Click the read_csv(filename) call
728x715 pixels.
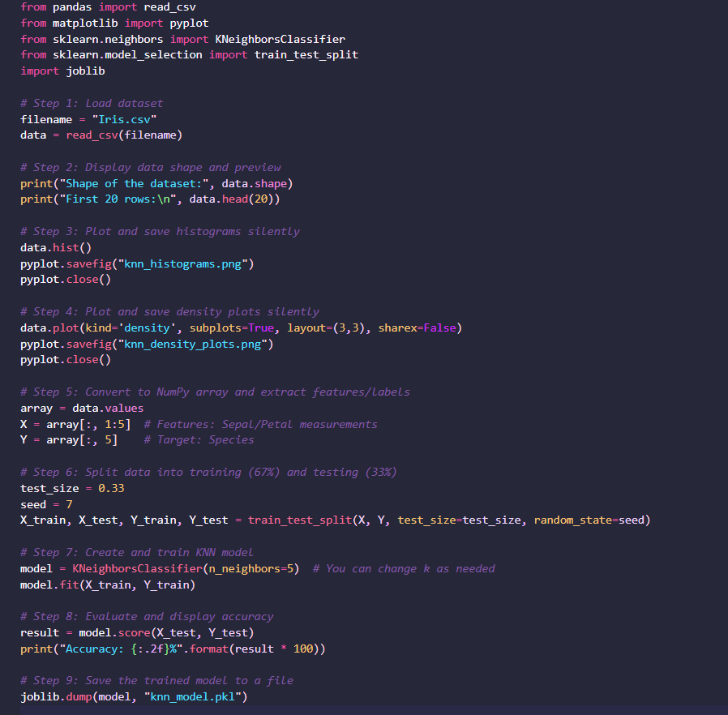[124, 135]
